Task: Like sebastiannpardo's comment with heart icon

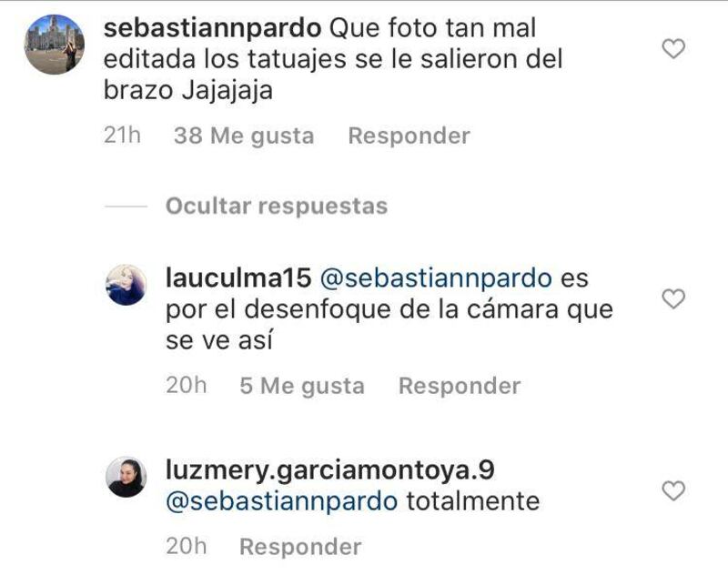Action: [673, 49]
